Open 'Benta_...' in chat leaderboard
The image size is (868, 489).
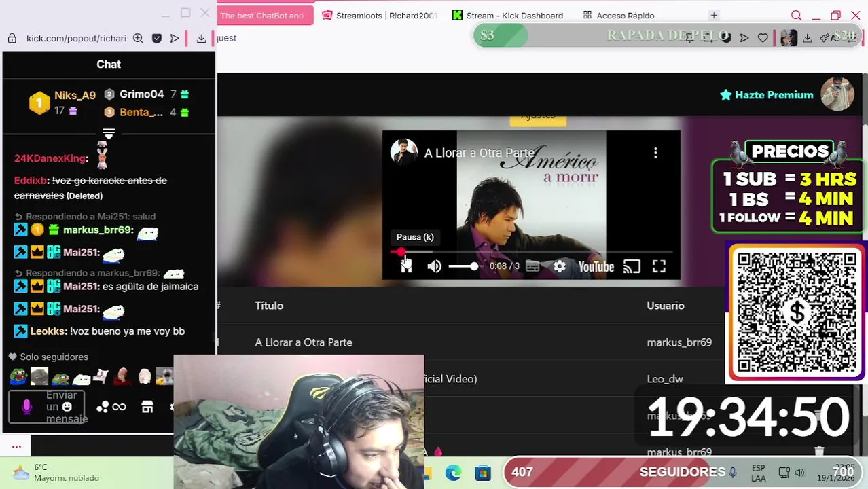point(141,112)
